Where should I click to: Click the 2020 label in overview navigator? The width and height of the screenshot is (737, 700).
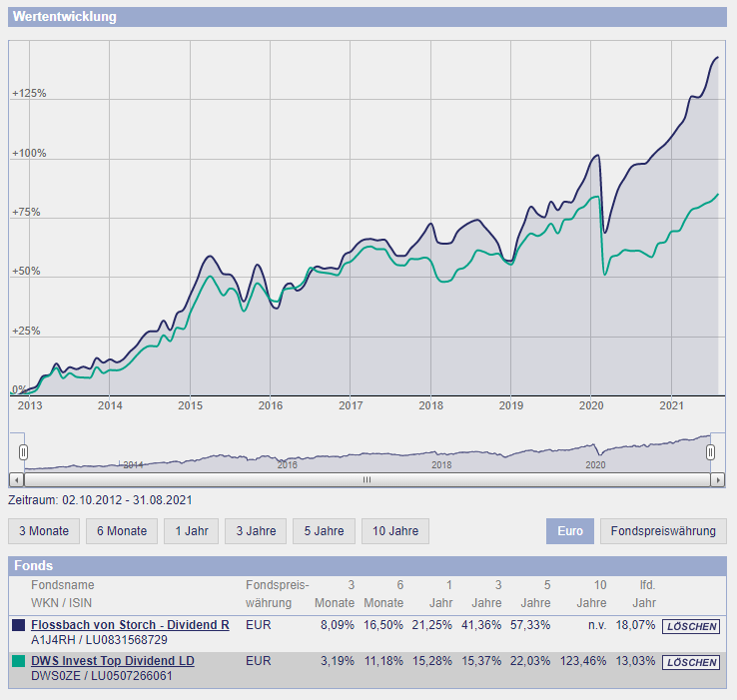coord(595,465)
